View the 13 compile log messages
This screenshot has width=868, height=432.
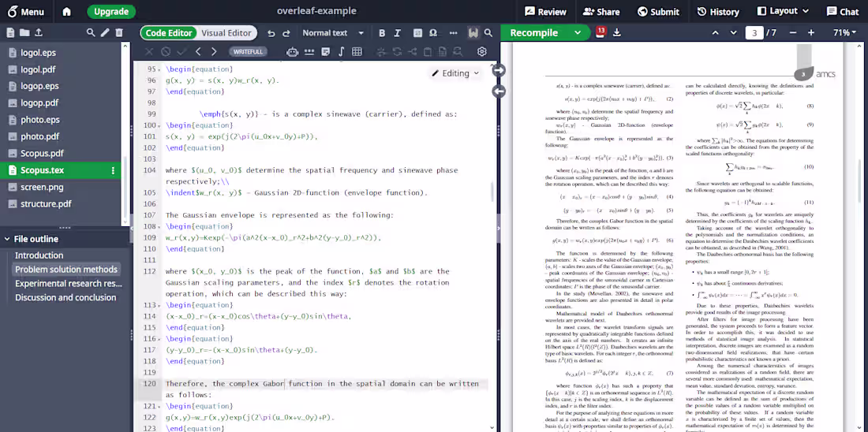click(x=600, y=32)
